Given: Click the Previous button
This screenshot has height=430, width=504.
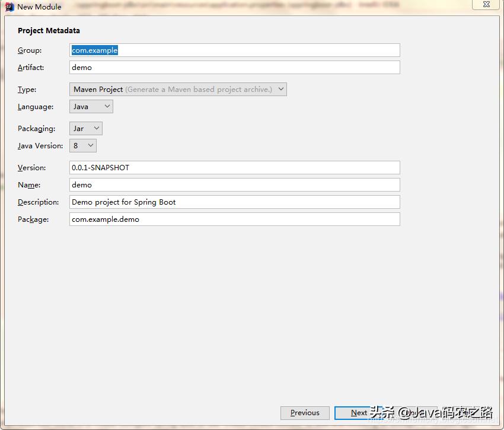Looking at the screenshot, I should coord(305,412).
